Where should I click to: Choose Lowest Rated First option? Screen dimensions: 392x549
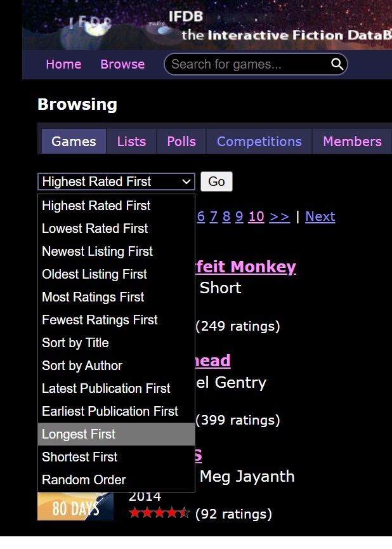(x=116, y=228)
